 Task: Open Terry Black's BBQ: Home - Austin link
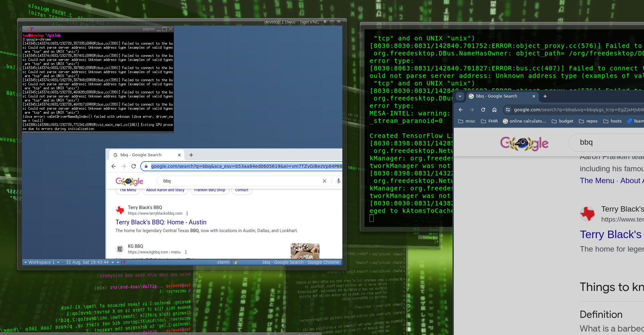pos(161,222)
